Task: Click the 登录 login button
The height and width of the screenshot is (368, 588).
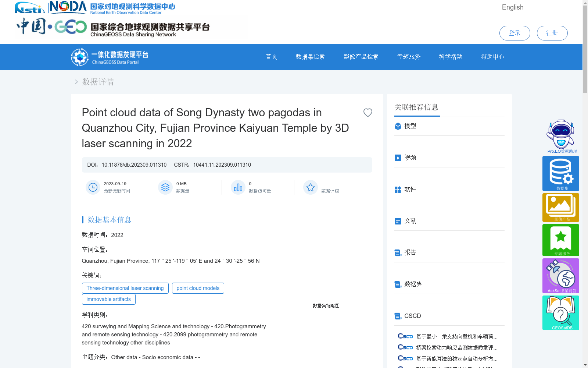Action: point(514,33)
